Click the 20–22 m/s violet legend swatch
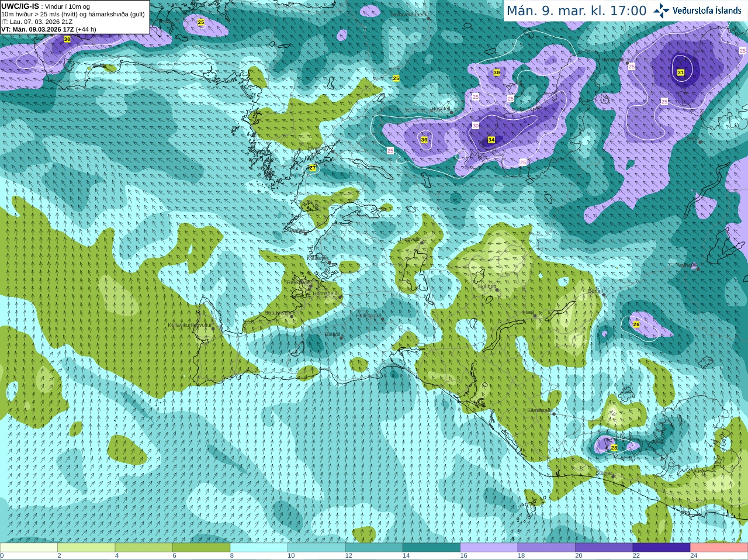748x560 pixels. [x=604, y=548]
